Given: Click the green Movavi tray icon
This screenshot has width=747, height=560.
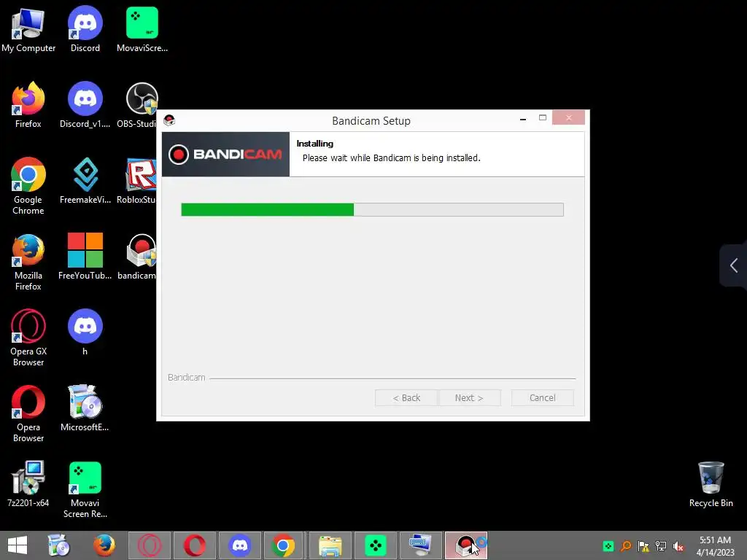Looking at the screenshot, I should (608, 546).
